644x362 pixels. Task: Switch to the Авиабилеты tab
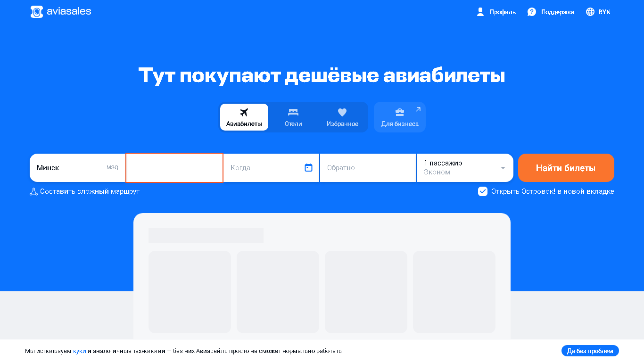[x=244, y=117]
